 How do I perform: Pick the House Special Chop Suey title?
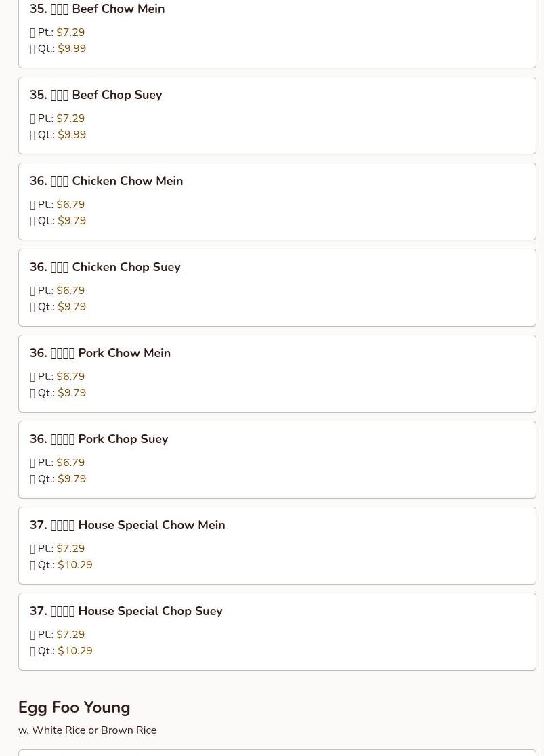pyautogui.click(x=126, y=611)
